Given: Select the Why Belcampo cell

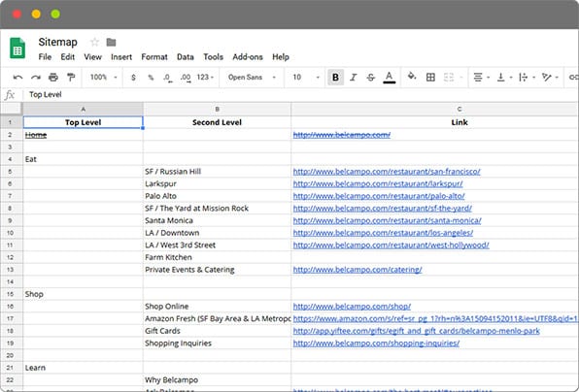Looking at the screenshot, I should click(x=218, y=380).
